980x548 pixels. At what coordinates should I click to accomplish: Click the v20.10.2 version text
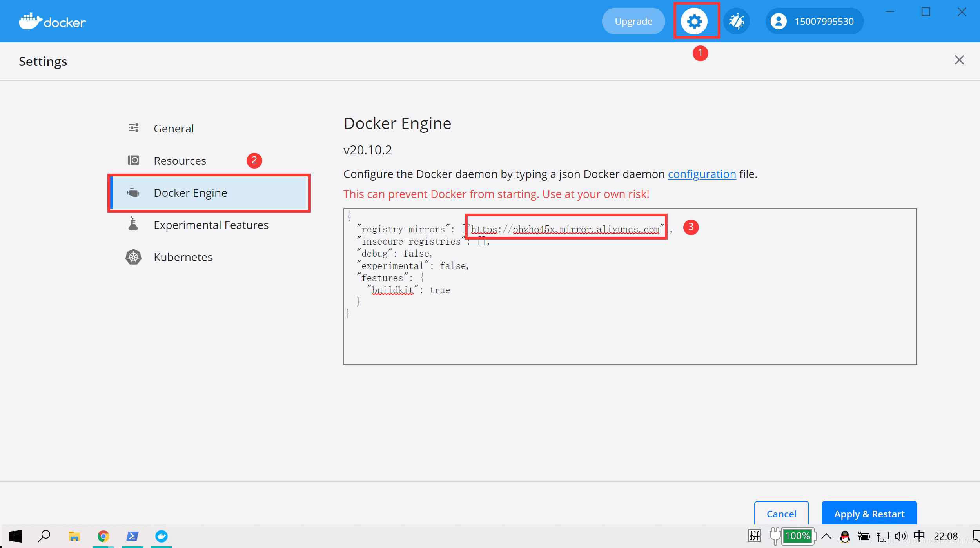tap(367, 150)
